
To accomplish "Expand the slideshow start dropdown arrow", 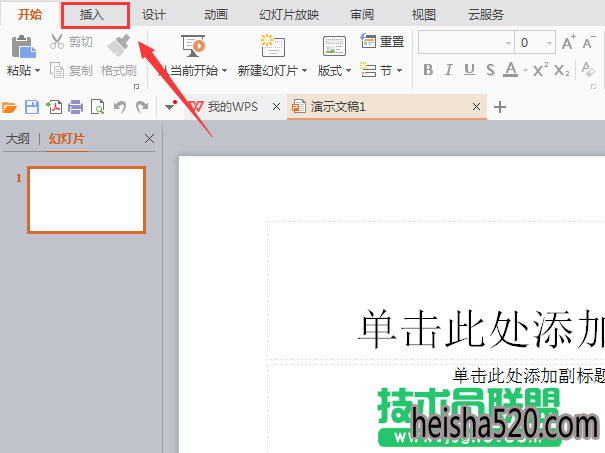I will coord(224,71).
